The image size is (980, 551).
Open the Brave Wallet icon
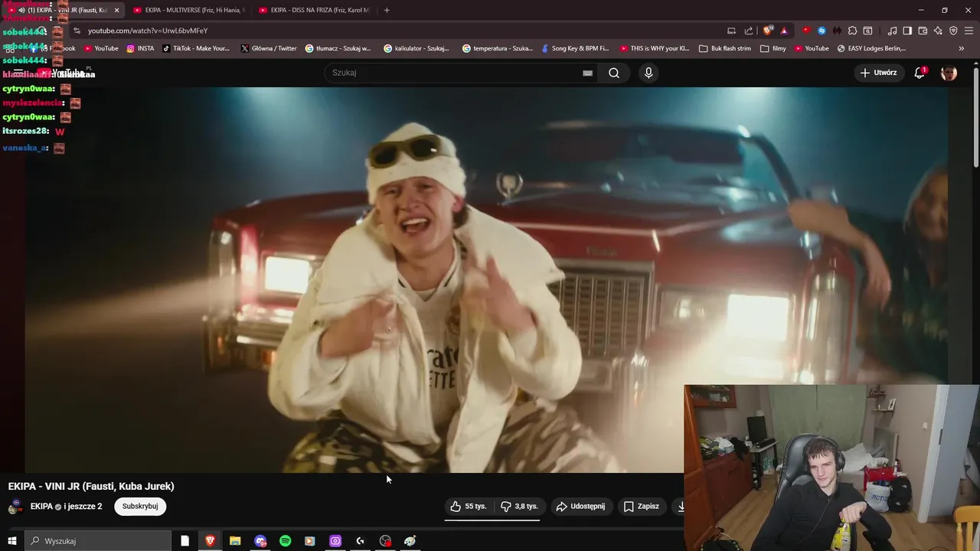pos(923,31)
